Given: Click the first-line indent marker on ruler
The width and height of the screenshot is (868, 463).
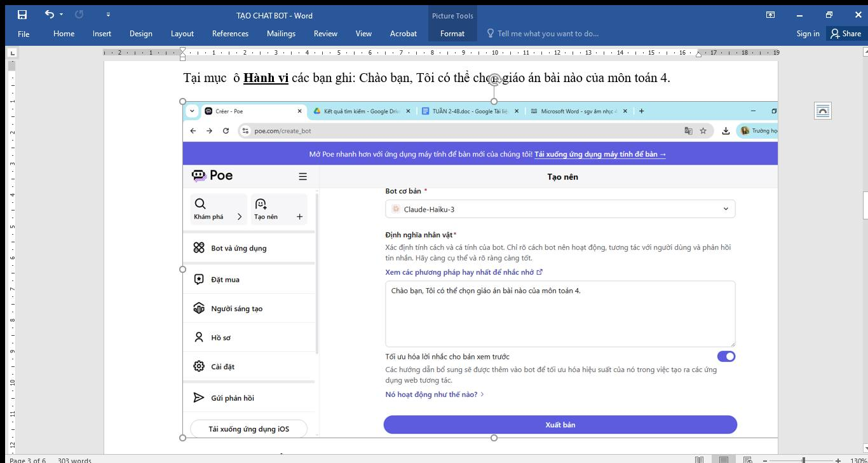Looking at the screenshot, I should (x=183, y=50).
